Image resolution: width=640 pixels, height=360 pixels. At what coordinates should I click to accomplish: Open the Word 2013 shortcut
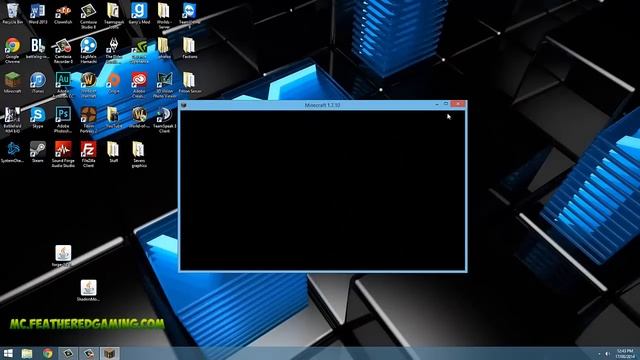pyautogui.click(x=38, y=13)
